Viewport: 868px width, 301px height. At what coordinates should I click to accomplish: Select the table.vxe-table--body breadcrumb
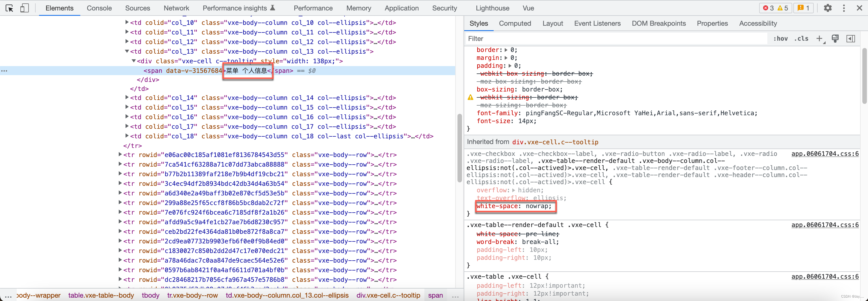101,295
